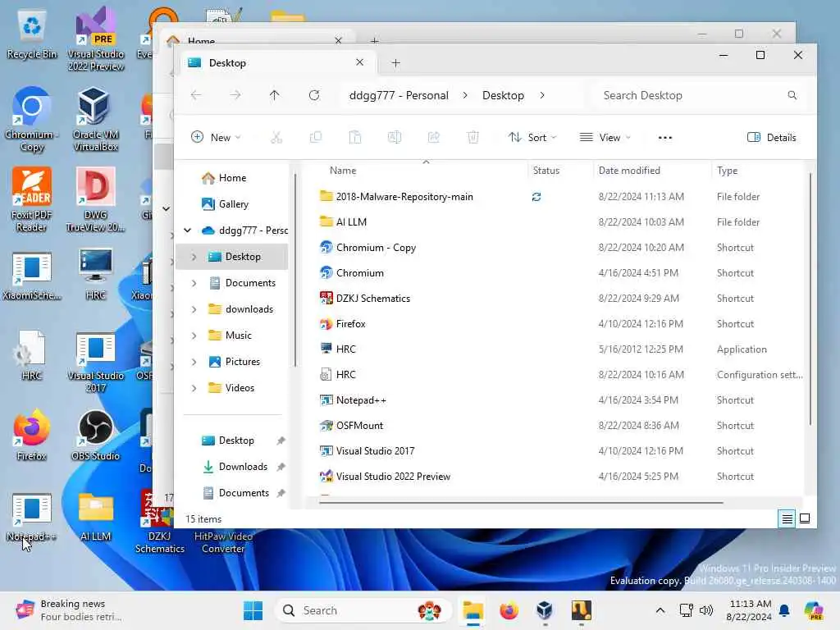Show hidden system tray icons
Viewport: 840px width, 630px height.
[x=660, y=610]
